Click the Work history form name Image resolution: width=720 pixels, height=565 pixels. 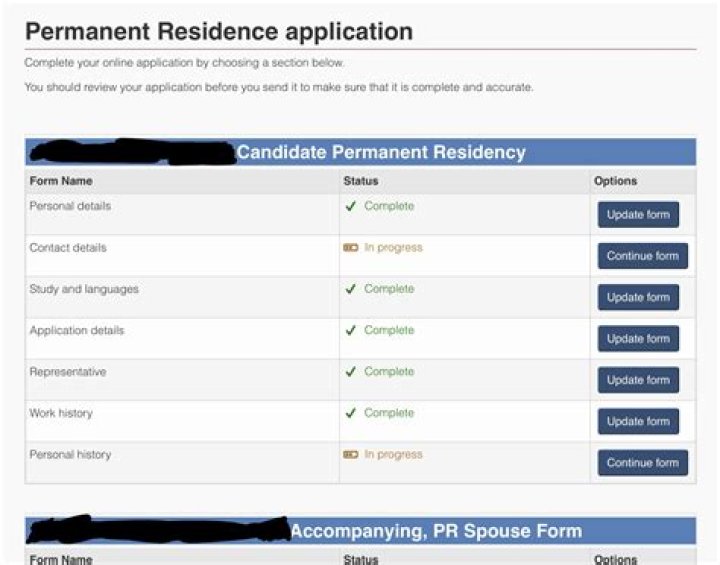(x=61, y=413)
